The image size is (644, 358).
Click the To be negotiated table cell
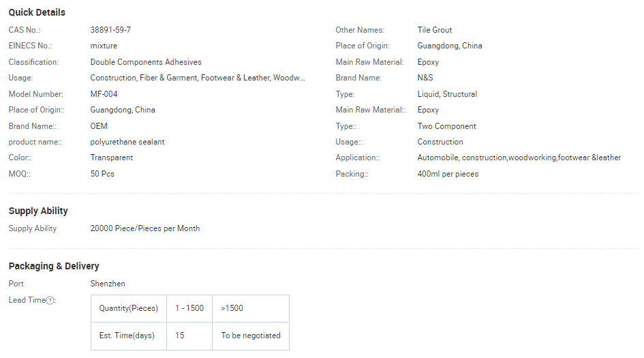(x=251, y=335)
